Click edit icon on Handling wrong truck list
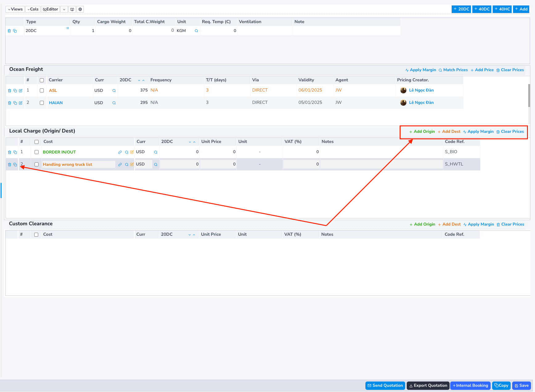535x392 pixels. pos(132,165)
